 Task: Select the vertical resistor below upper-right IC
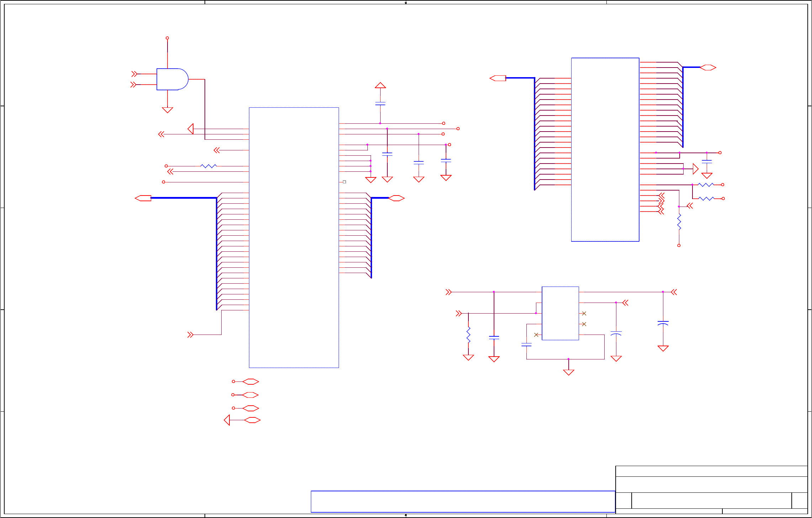pos(679,222)
